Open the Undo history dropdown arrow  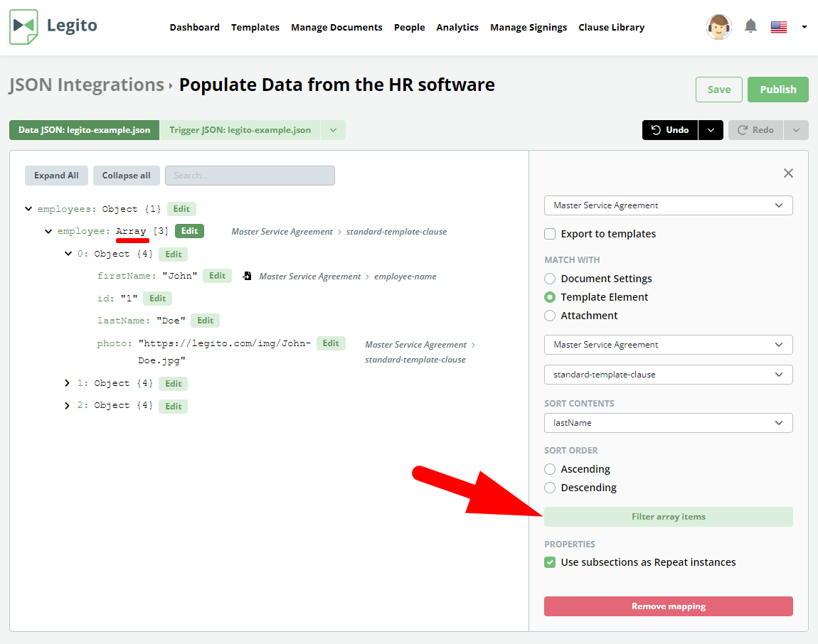pos(711,130)
